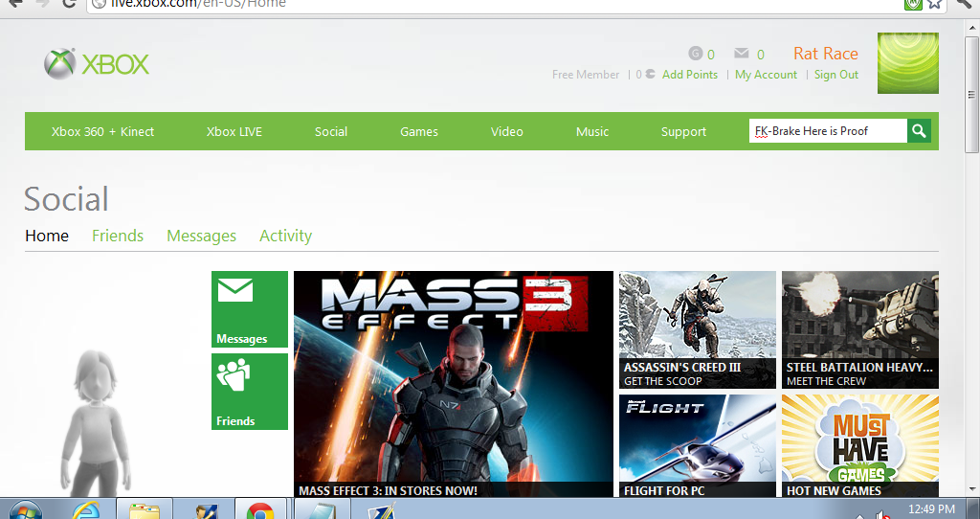Click the MEET THE CREW caption
980x519 pixels.
pyautogui.click(x=826, y=381)
